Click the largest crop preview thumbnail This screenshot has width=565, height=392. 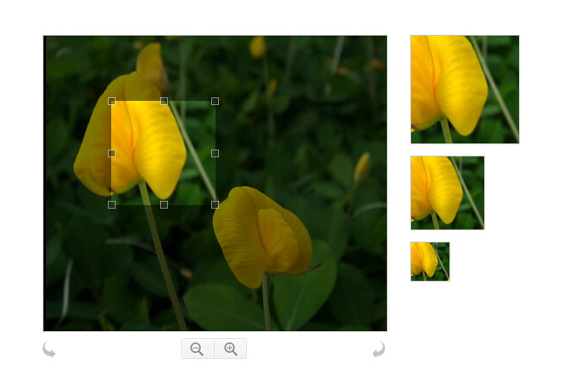[464, 90]
